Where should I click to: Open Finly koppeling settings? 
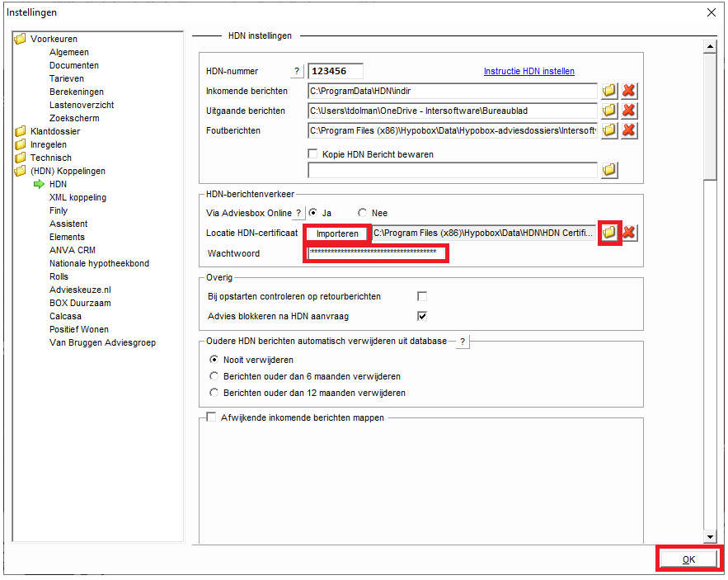[x=59, y=210]
